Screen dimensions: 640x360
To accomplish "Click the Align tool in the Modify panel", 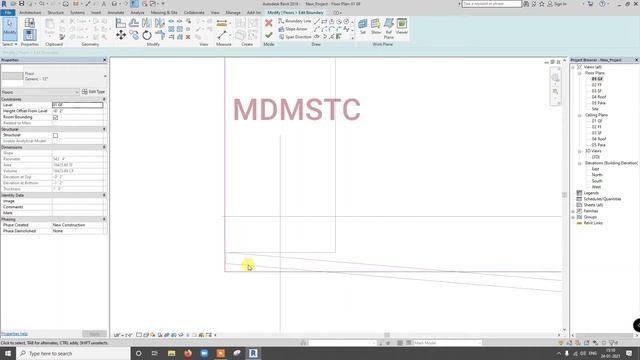I will (x=121, y=23).
